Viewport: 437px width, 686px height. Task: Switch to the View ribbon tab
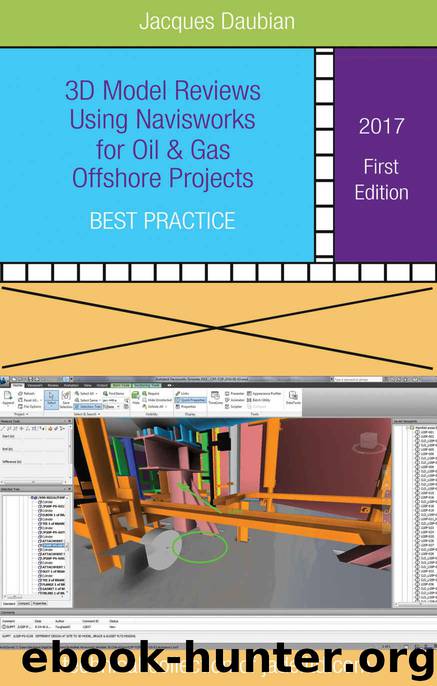pos(88,385)
